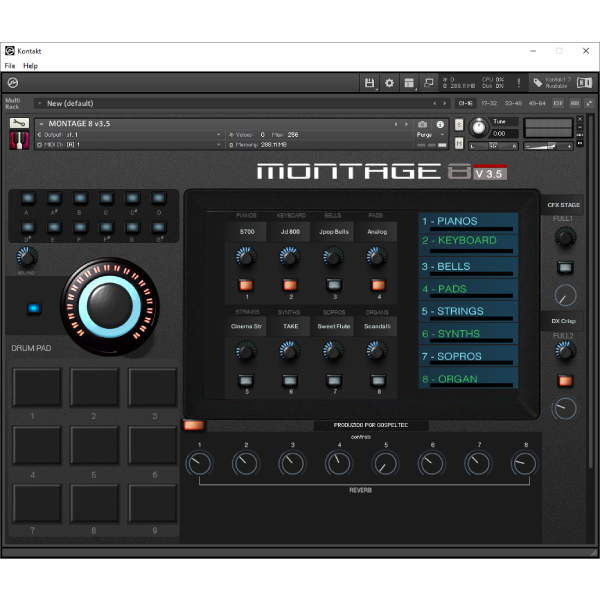Open the save/load floppy disk menu
The height and width of the screenshot is (600, 600).
click(x=369, y=83)
